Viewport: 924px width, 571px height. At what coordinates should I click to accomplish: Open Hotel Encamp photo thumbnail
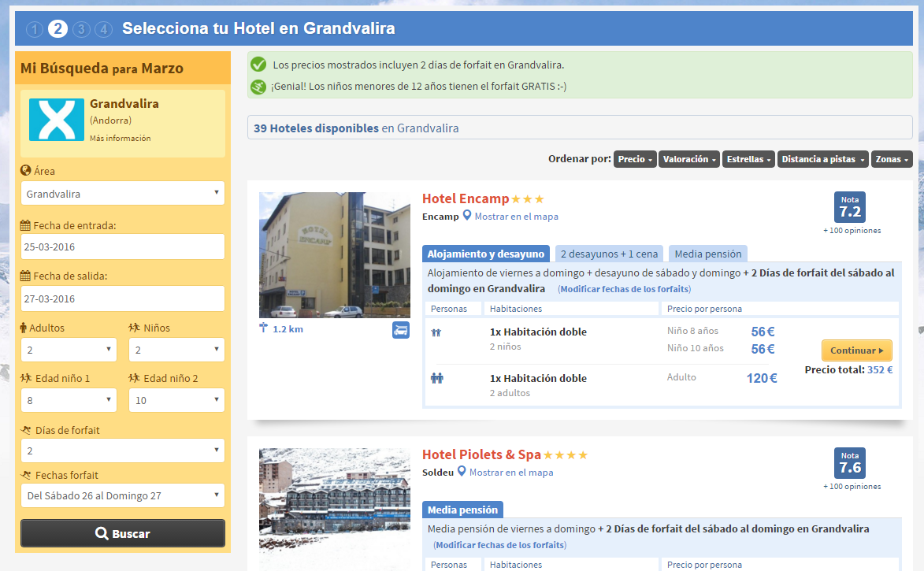click(335, 255)
